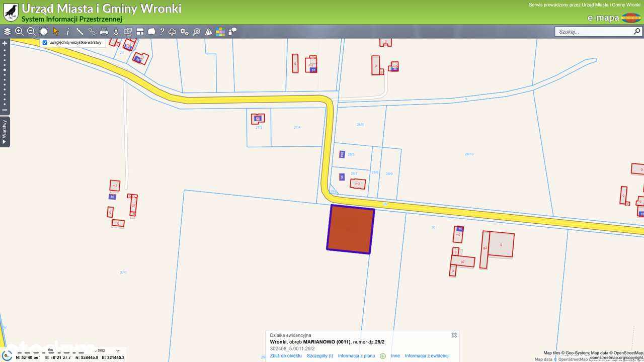Image resolution: width=644 pixels, height=362 pixels.
Task: Click the white polygon shape toolbar icon
Action: 151,31
